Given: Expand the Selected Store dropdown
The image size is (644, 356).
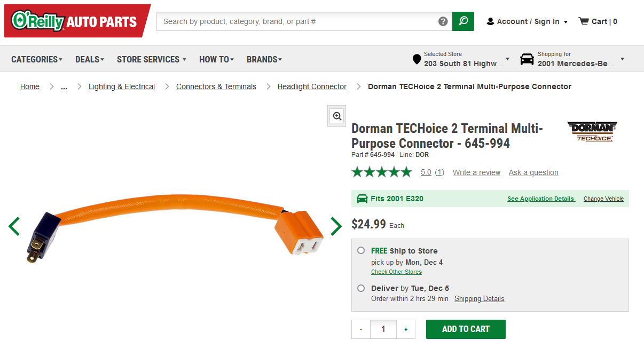Looking at the screenshot, I should click(x=461, y=59).
